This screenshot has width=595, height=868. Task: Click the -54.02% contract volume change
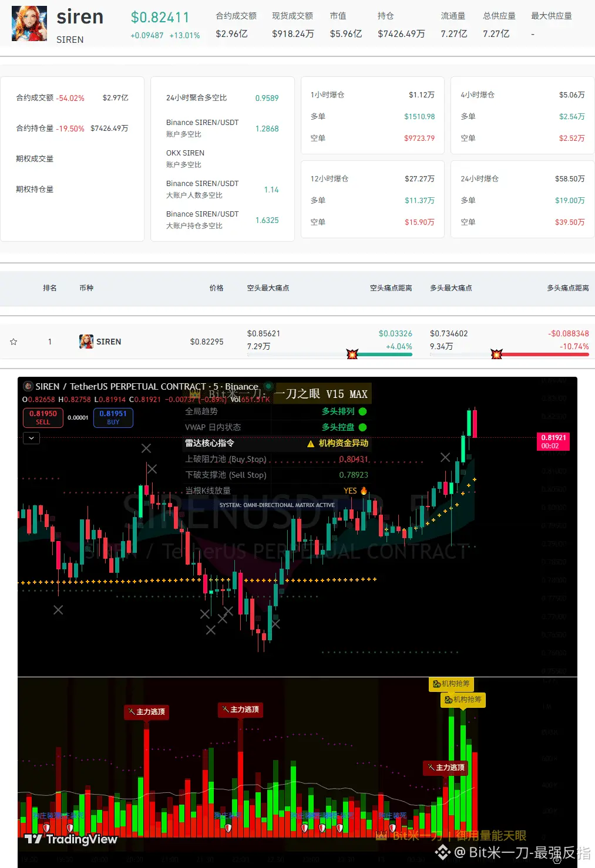point(70,98)
